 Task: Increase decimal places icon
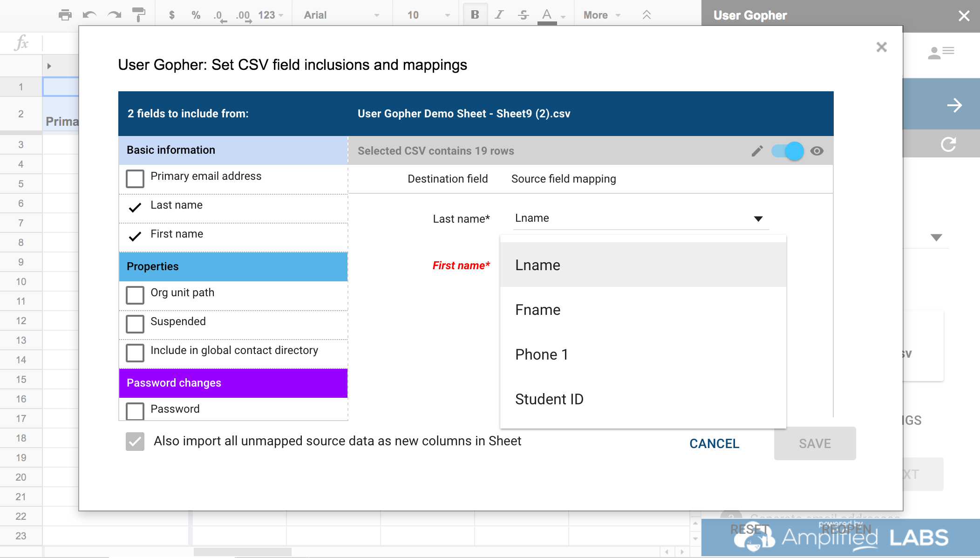[244, 16]
